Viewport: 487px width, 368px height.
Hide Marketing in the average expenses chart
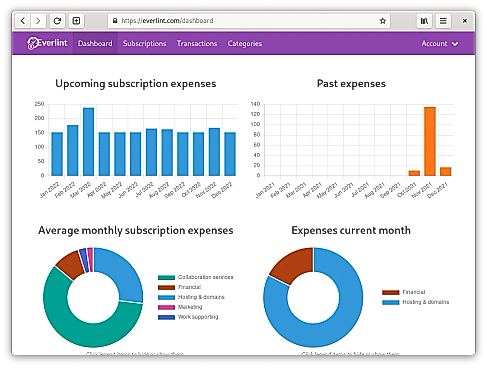pos(180,307)
